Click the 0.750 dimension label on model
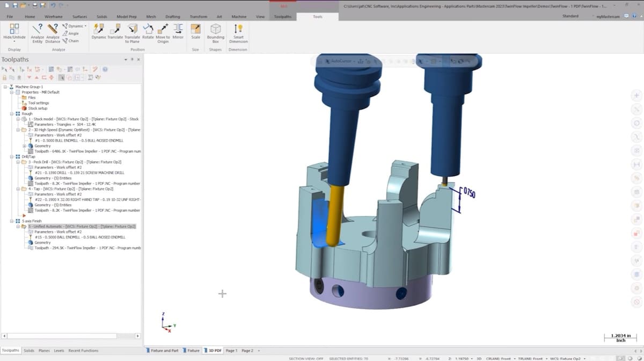The width and height of the screenshot is (644, 361). (x=470, y=193)
